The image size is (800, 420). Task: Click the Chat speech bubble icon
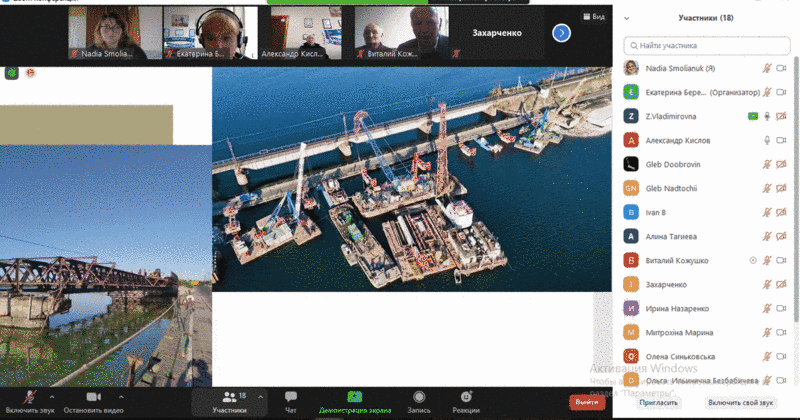pyautogui.click(x=291, y=397)
